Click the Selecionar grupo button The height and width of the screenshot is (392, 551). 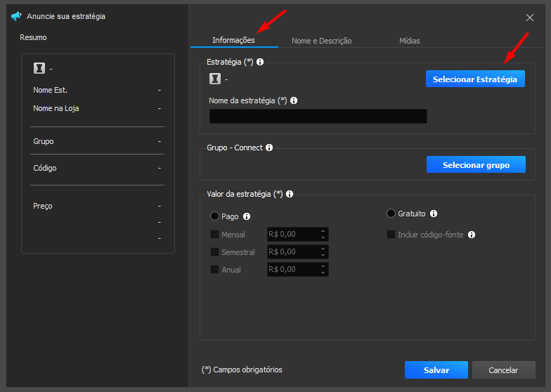click(x=476, y=164)
